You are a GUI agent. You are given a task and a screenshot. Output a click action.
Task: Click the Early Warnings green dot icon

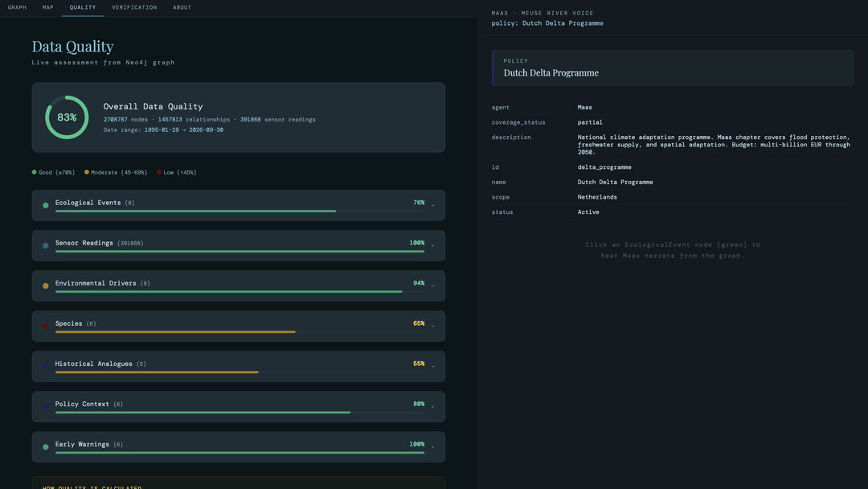pyautogui.click(x=45, y=447)
